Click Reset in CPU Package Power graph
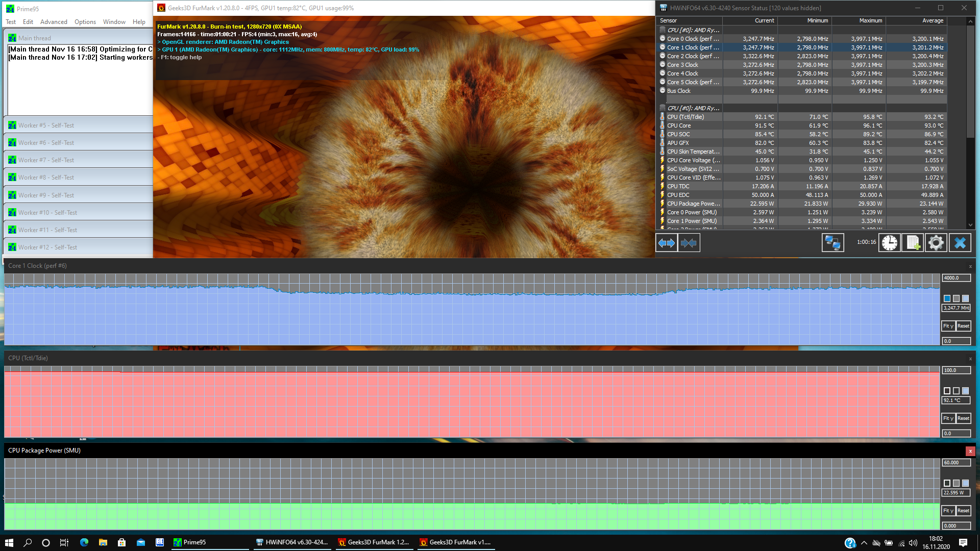Viewport: 980px width, 551px height. click(x=963, y=511)
